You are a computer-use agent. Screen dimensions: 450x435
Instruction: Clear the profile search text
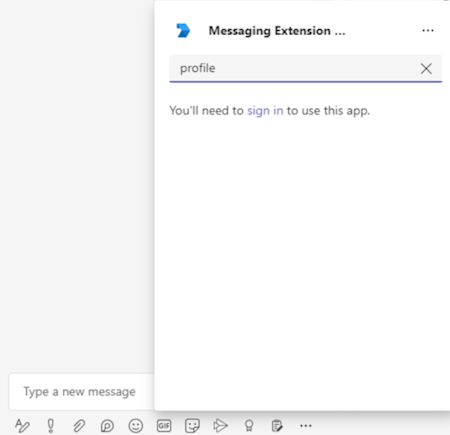pyautogui.click(x=426, y=69)
